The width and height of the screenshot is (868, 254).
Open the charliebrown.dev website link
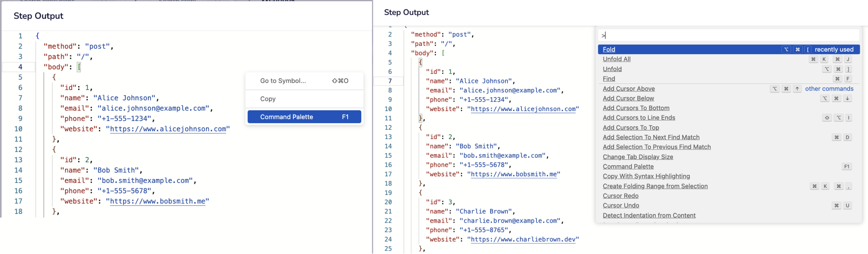523,240
